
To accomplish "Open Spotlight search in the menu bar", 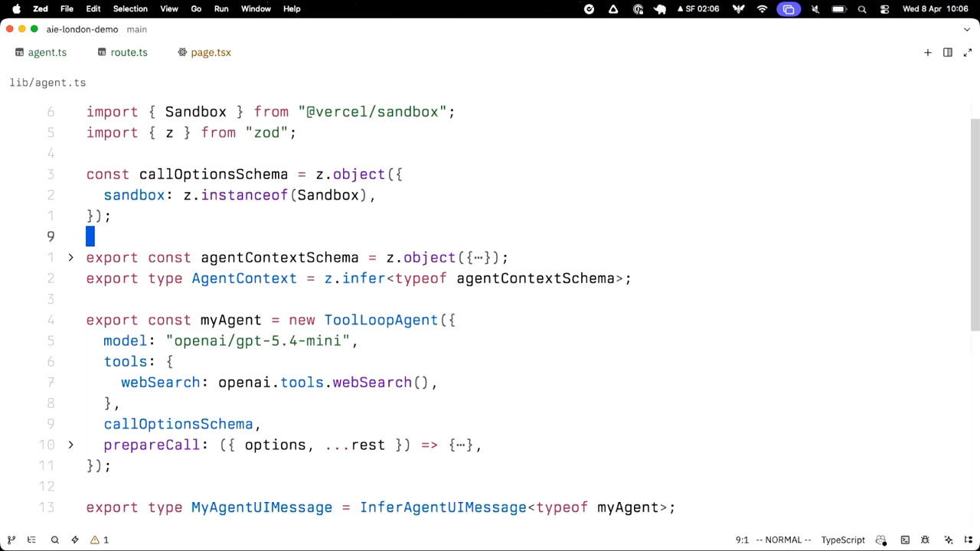I will tap(862, 8).
